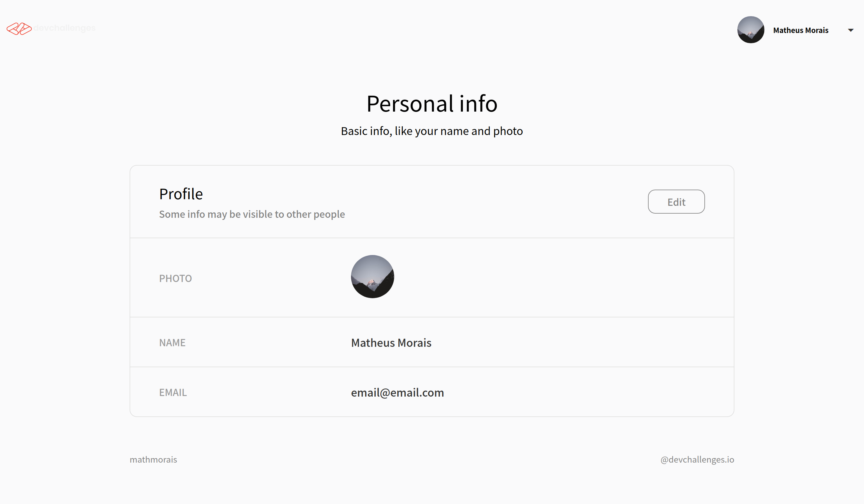The width and height of the screenshot is (864, 504).
Task: Select the EMAIL row label
Action: 173,392
